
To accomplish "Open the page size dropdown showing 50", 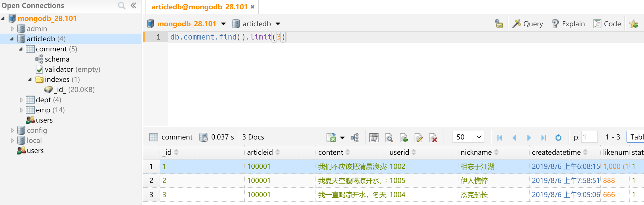I will tap(468, 137).
